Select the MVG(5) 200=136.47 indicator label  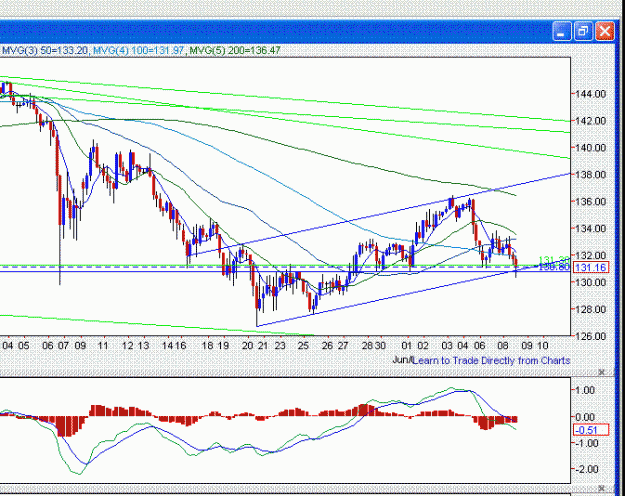235,51
